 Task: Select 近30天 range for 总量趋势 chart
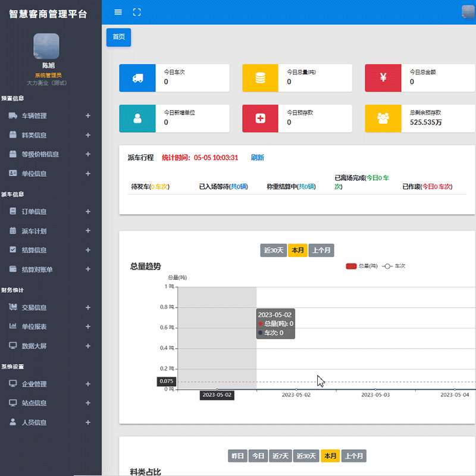(x=273, y=250)
